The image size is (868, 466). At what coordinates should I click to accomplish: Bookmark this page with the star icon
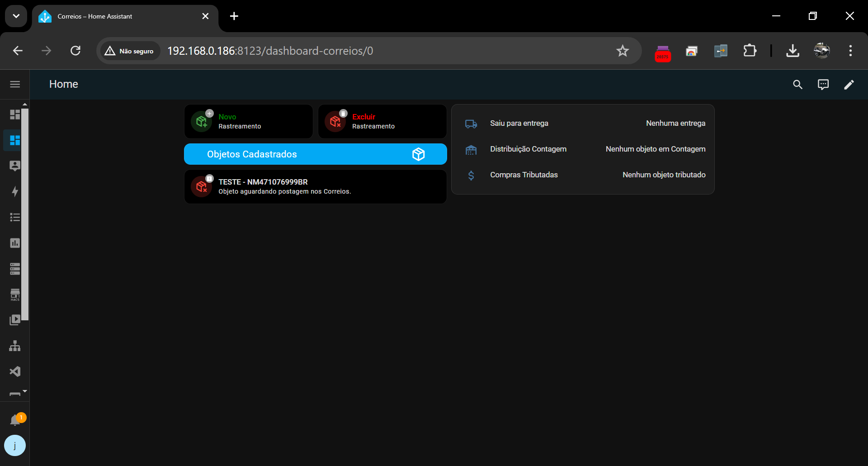coord(623,51)
